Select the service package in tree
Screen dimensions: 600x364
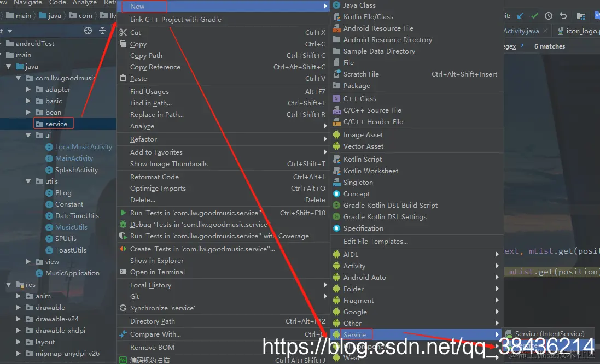[x=56, y=124]
